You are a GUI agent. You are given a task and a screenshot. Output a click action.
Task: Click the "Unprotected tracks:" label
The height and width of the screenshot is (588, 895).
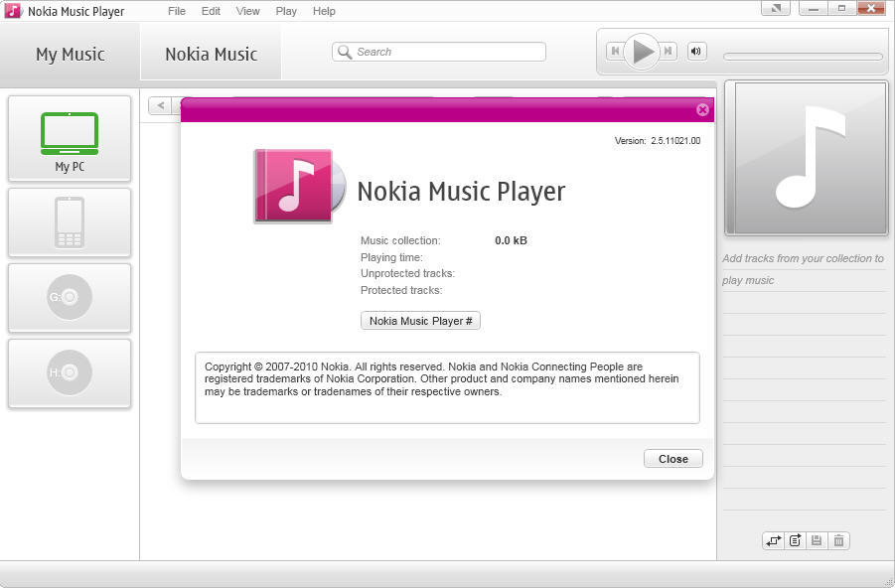(x=407, y=273)
